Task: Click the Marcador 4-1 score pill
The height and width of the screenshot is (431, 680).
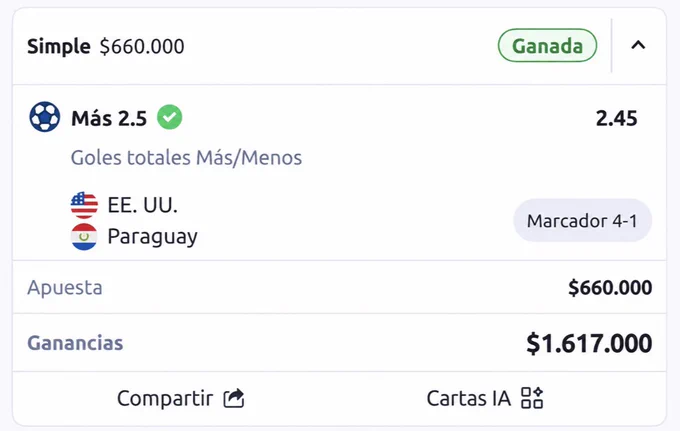Action: point(582,221)
